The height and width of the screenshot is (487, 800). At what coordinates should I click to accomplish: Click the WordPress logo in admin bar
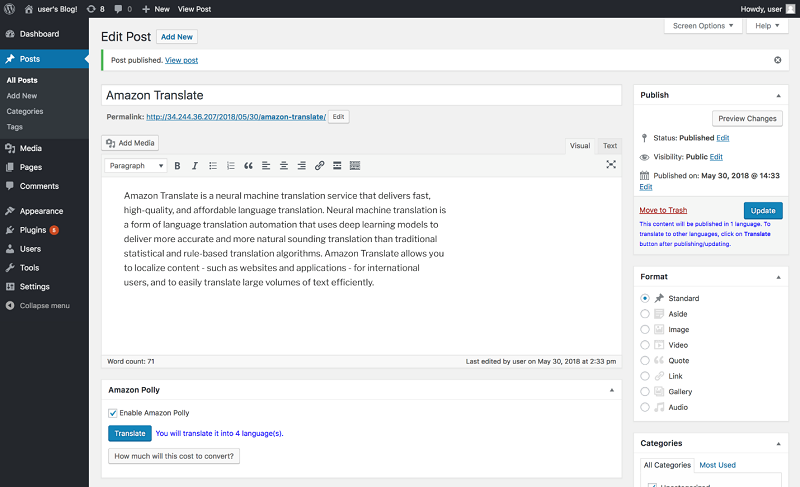point(9,9)
